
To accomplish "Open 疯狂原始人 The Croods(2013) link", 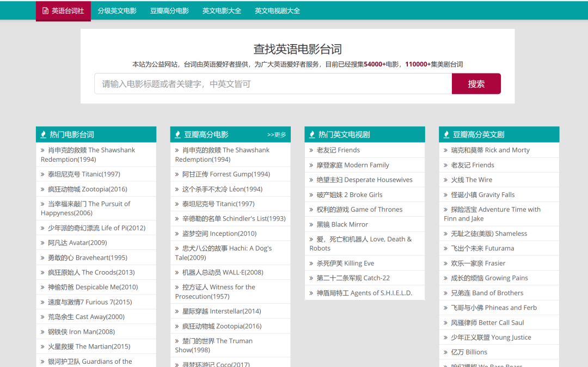I will pos(91,272).
